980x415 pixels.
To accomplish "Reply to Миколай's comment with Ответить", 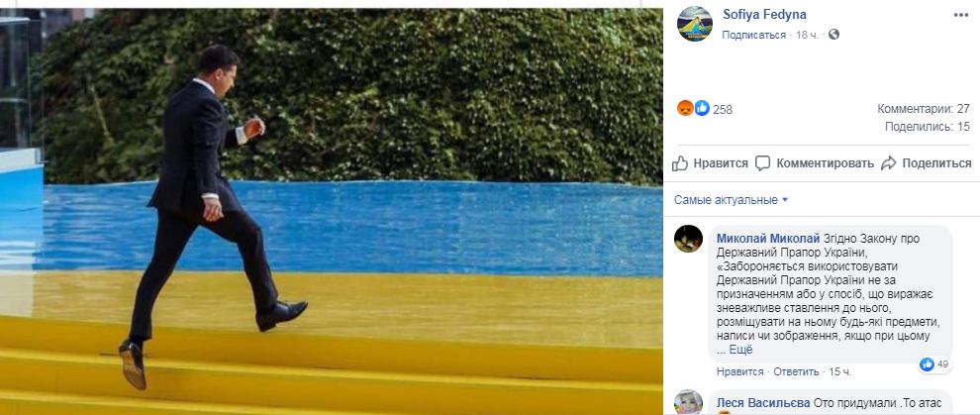I will (x=796, y=371).
